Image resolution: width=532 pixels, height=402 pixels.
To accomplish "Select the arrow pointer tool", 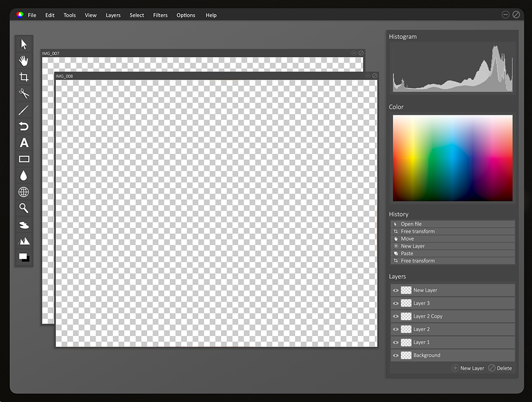I will click(x=24, y=44).
